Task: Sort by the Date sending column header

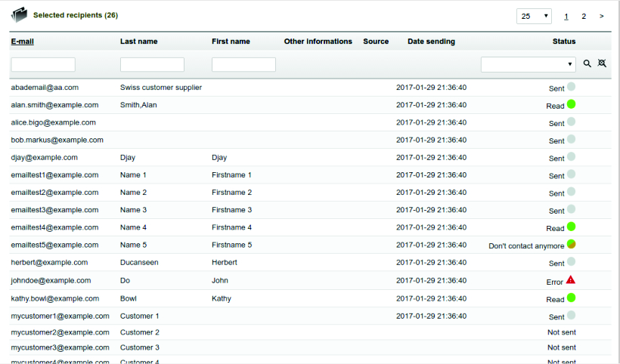Action: click(x=431, y=42)
